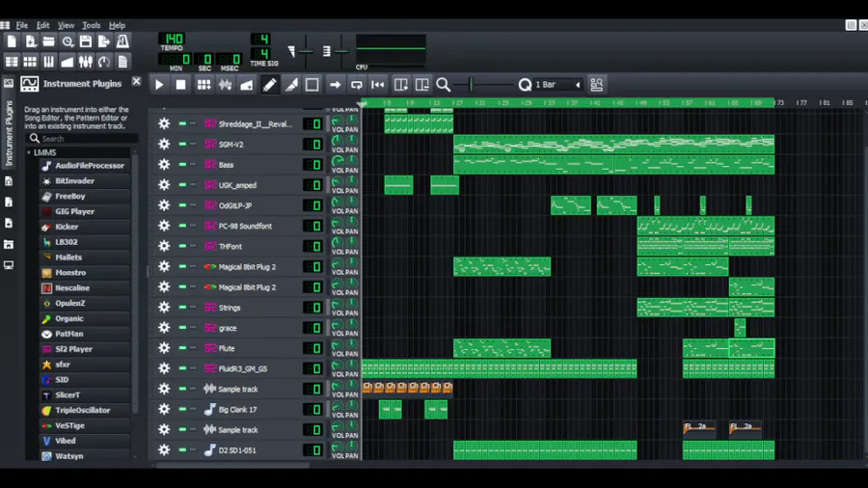The image size is (868, 488).
Task: Open the Edit menu
Action: pos(43,25)
